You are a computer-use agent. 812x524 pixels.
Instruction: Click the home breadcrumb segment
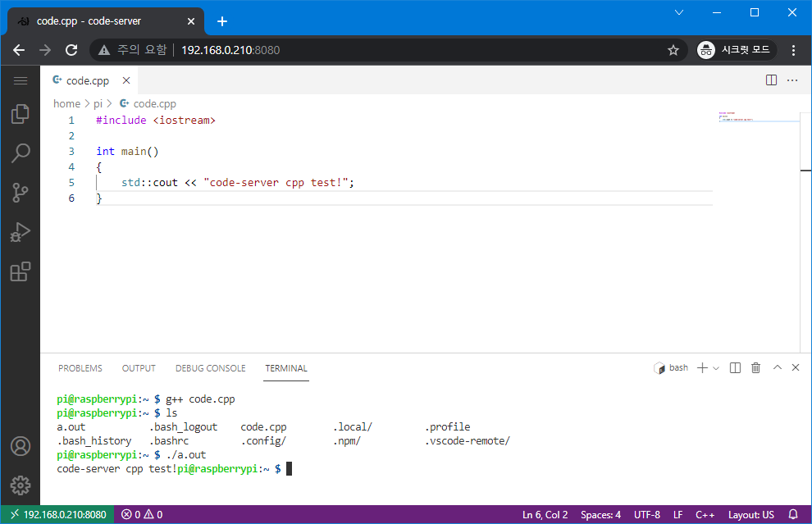click(66, 103)
